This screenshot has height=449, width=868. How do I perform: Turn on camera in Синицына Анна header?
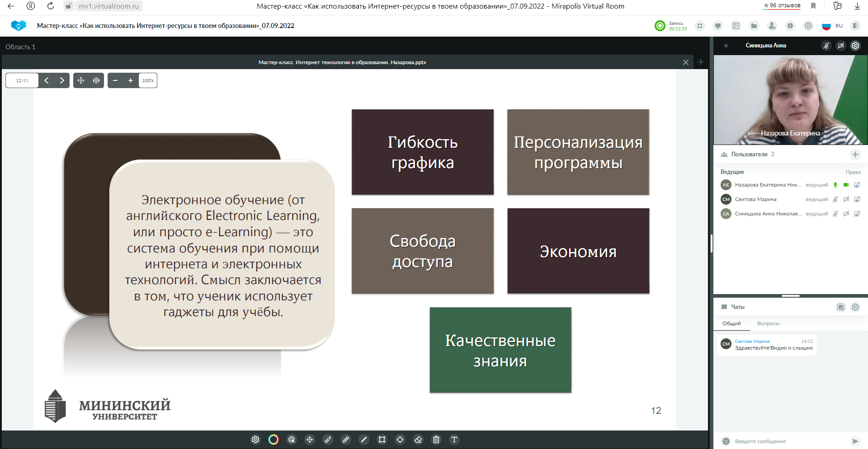pyautogui.click(x=840, y=46)
